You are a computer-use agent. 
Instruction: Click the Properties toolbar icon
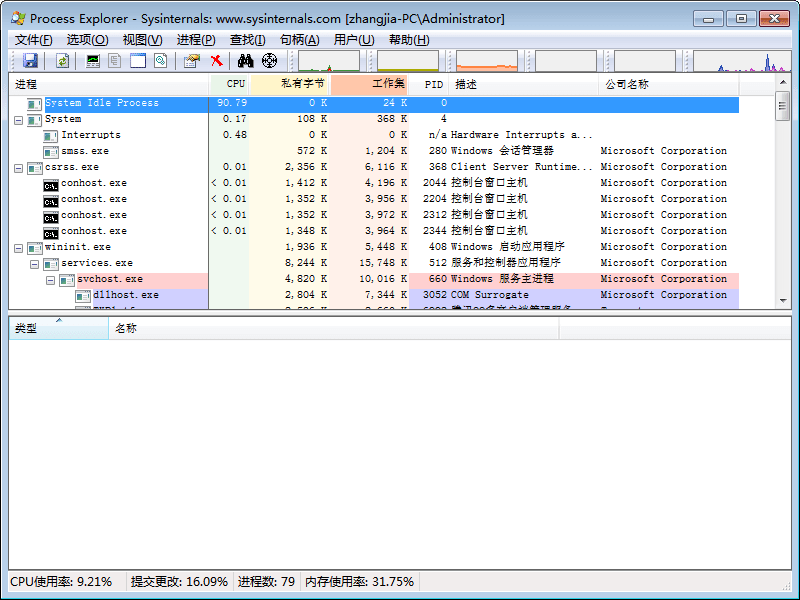click(191, 61)
